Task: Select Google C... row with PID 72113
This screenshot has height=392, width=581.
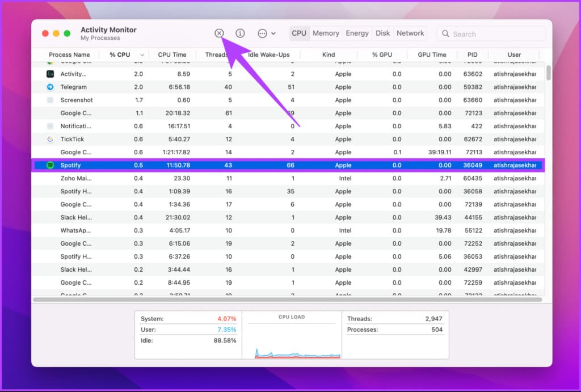Action: (x=288, y=152)
